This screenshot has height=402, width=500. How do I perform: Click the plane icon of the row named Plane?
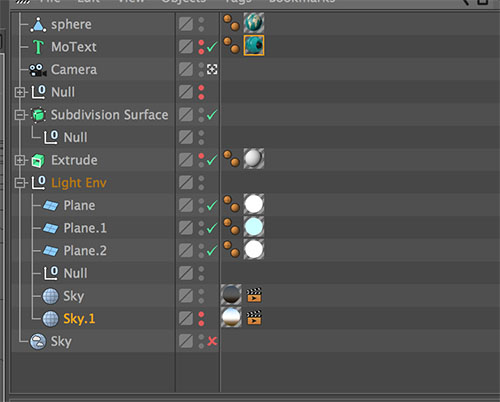(51, 206)
